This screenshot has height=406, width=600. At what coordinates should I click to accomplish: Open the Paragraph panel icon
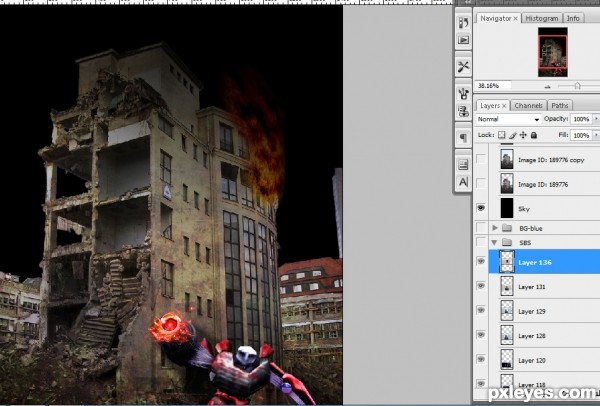click(x=463, y=138)
